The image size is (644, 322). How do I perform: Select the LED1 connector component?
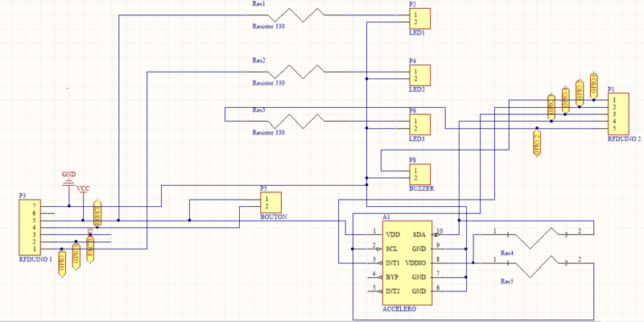pos(419,19)
